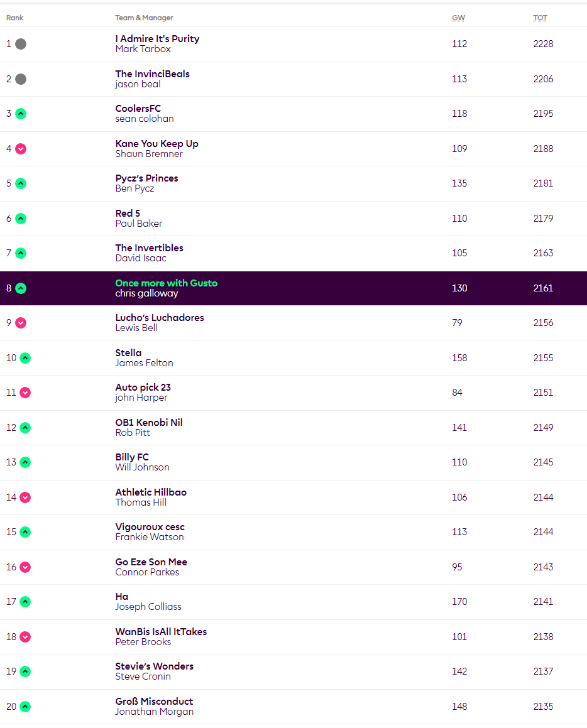The image size is (587, 728).
Task: Click the grey no-change icon beside rank 1
Action: 21,44
